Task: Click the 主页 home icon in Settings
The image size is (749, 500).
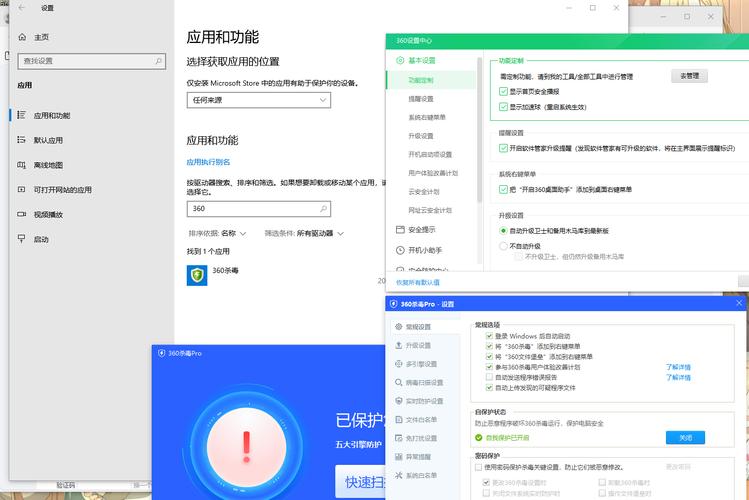Action: coord(22,37)
